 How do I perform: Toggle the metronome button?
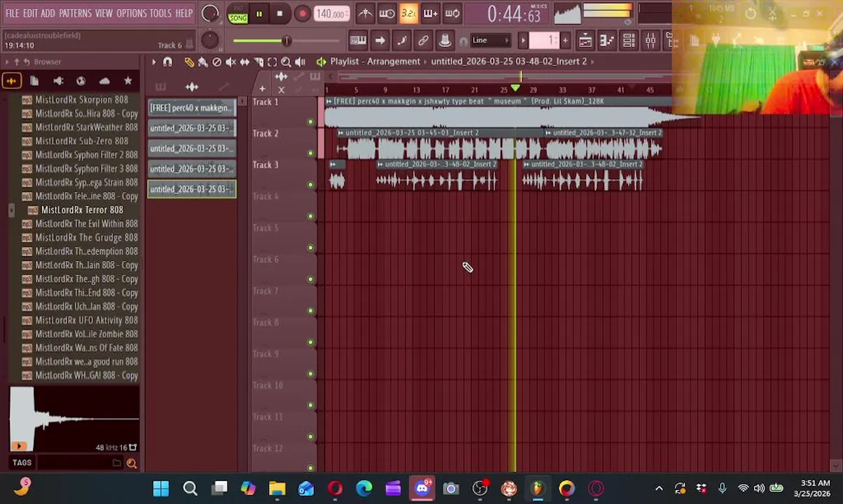pyautogui.click(x=365, y=13)
